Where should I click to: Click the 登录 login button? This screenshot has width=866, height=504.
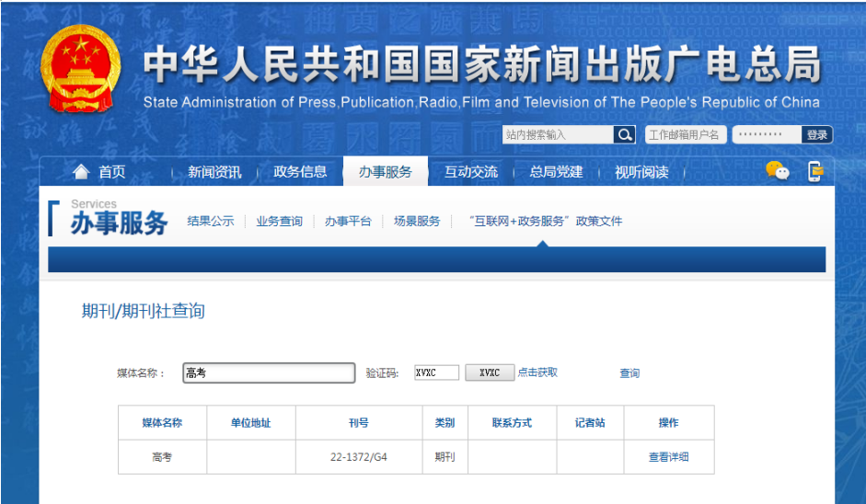click(x=817, y=134)
